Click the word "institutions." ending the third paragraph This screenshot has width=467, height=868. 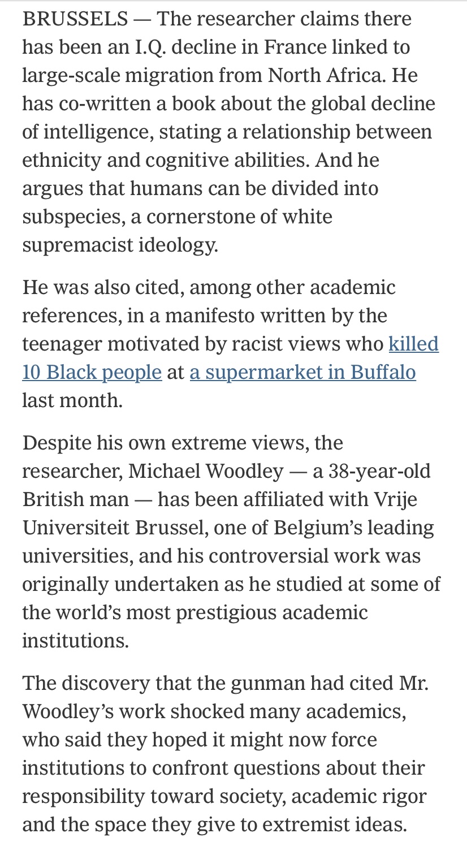[75, 641]
